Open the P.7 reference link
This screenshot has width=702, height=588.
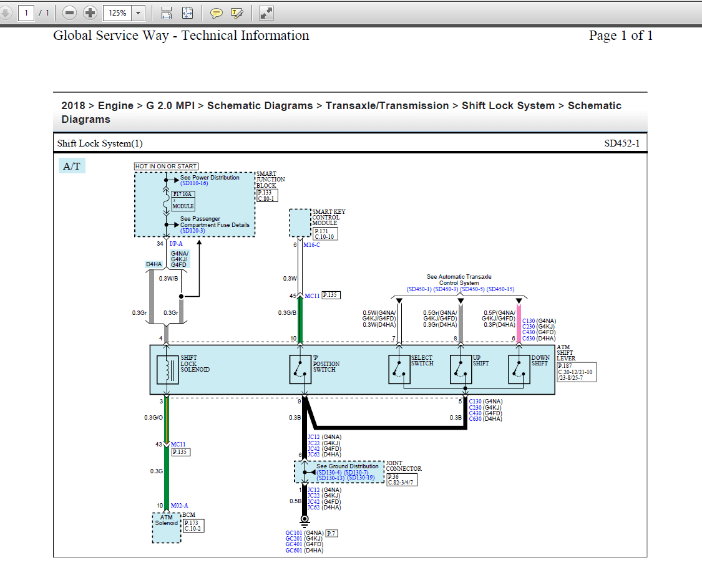pos(332,533)
